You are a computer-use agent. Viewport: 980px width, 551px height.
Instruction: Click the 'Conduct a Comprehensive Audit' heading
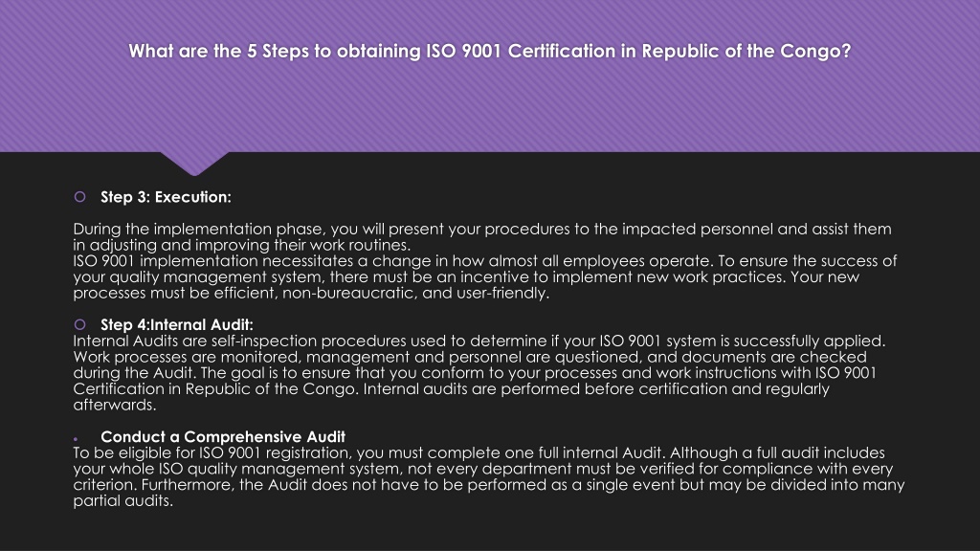click(x=223, y=436)
